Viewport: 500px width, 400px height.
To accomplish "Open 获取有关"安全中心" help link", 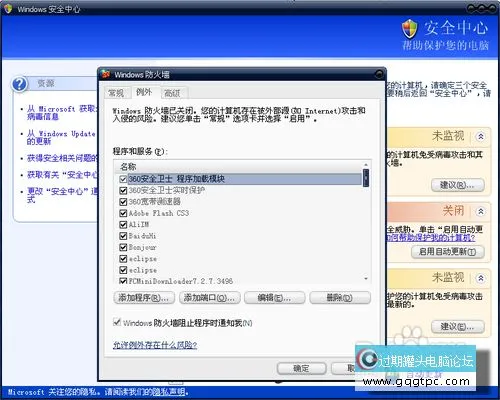I will point(62,175).
